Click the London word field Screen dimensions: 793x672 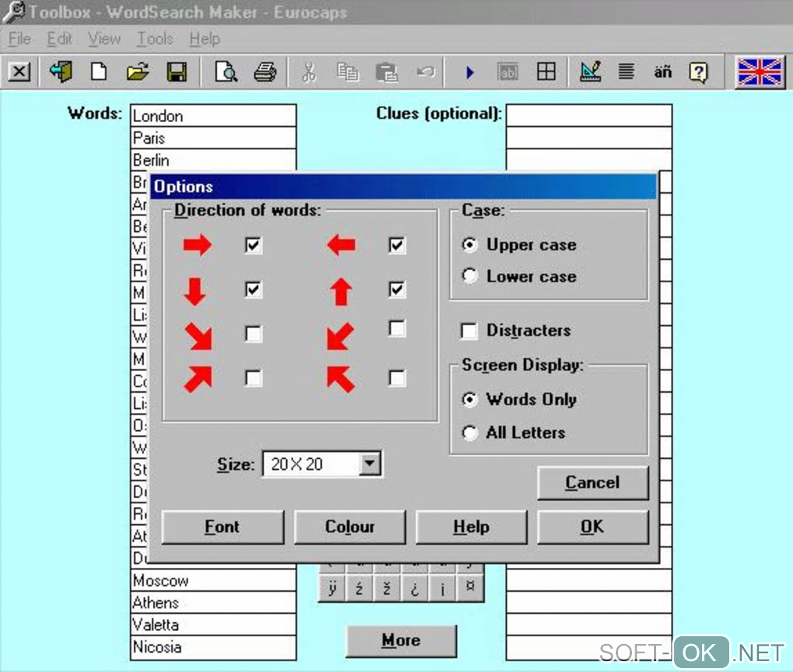pyautogui.click(x=214, y=116)
